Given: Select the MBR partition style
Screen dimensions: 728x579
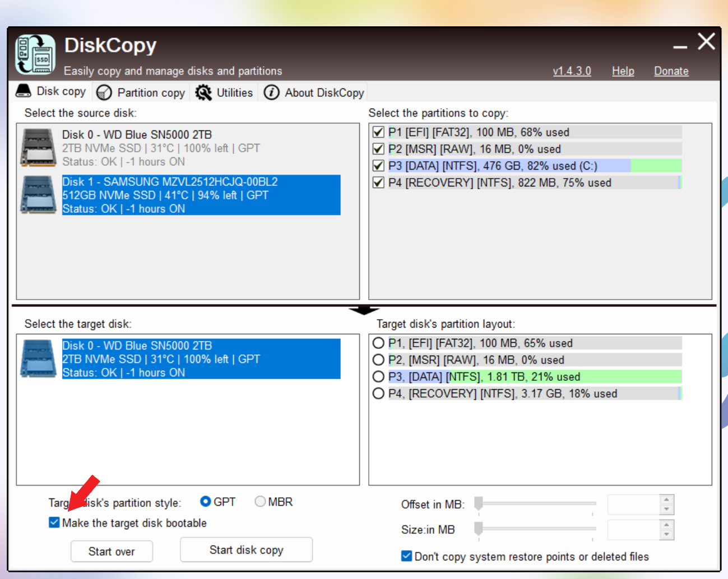Looking at the screenshot, I should [259, 501].
